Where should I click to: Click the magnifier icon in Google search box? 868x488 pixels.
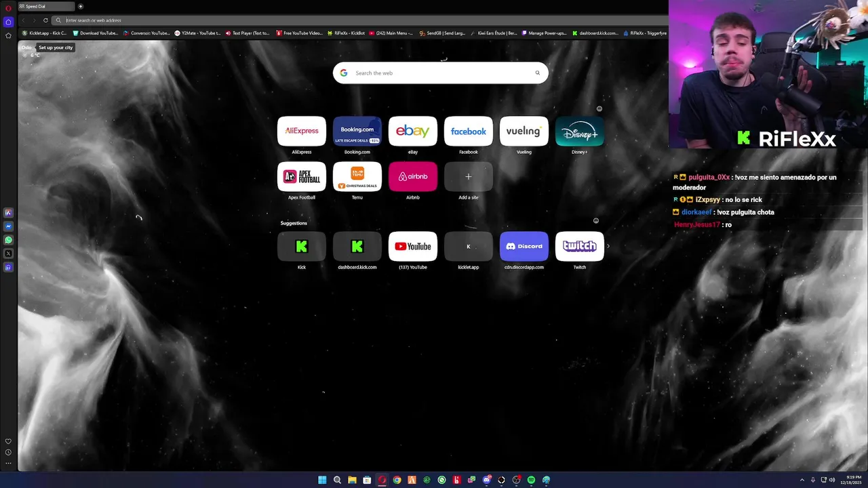tap(538, 73)
